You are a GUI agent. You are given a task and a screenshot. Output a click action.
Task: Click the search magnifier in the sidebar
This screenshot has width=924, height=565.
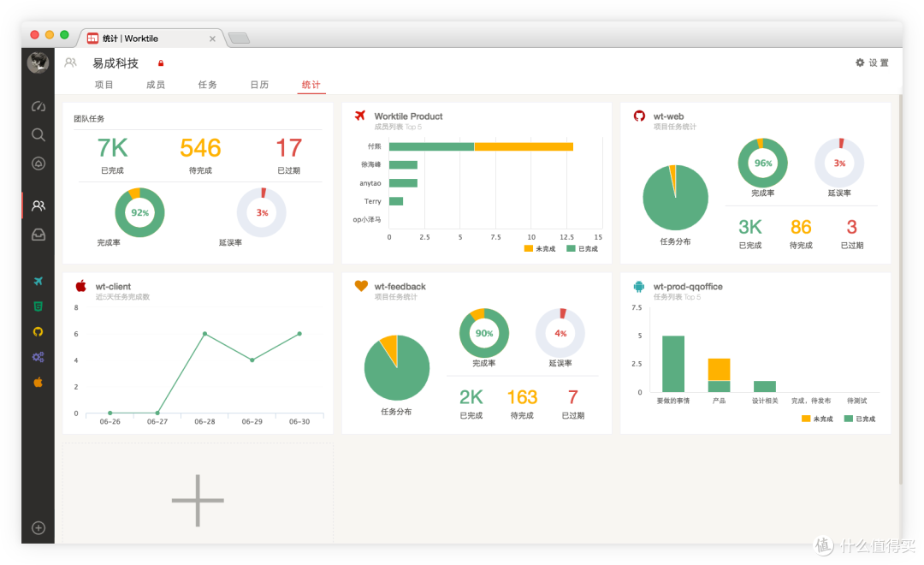pos(38,135)
